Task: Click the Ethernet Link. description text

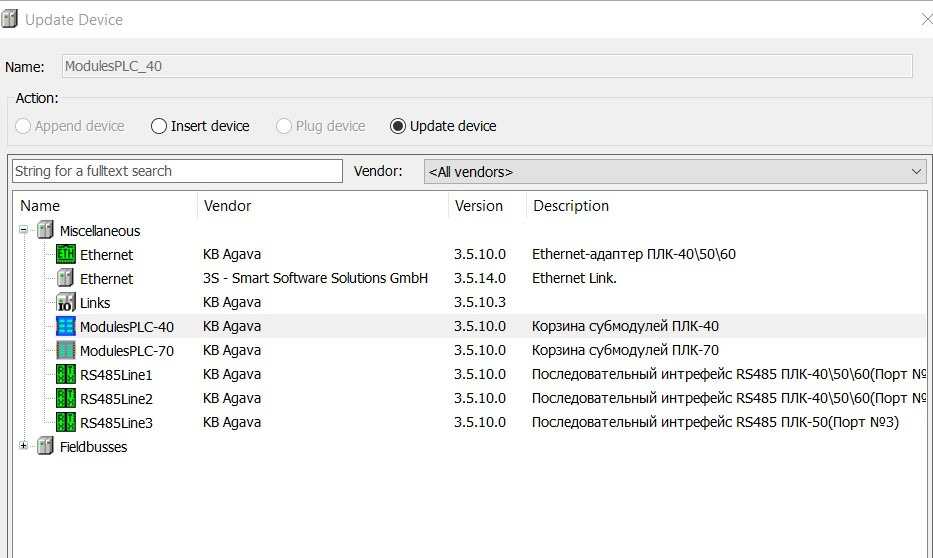Action: [x=574, y=278]
